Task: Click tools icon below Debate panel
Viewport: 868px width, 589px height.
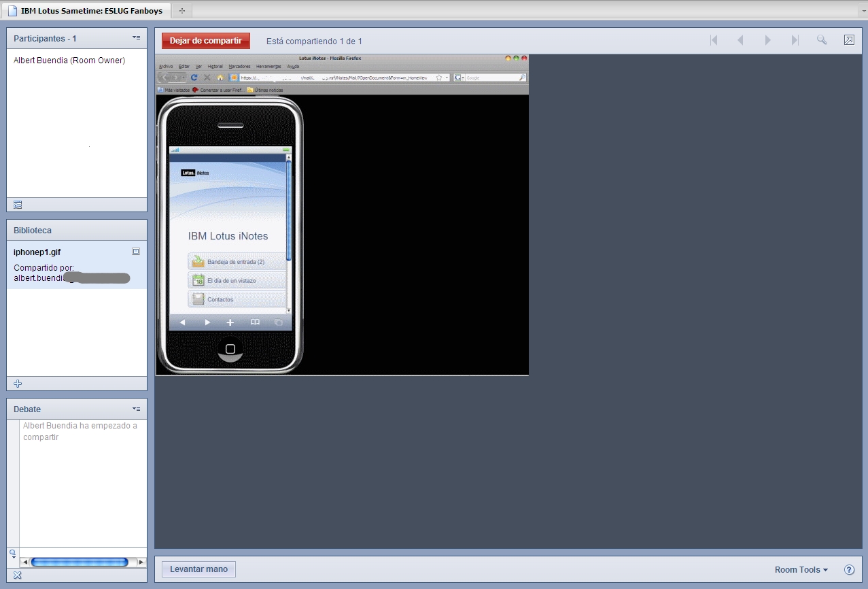Action: click(x=18, y=575)
